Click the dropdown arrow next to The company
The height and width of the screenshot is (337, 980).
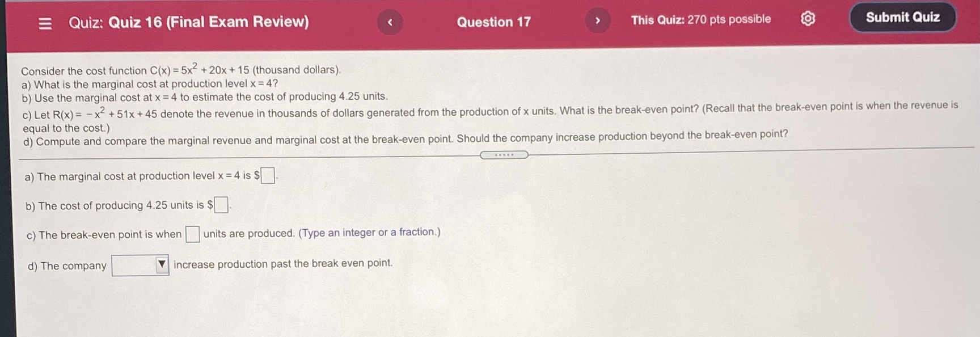(162, 263)
